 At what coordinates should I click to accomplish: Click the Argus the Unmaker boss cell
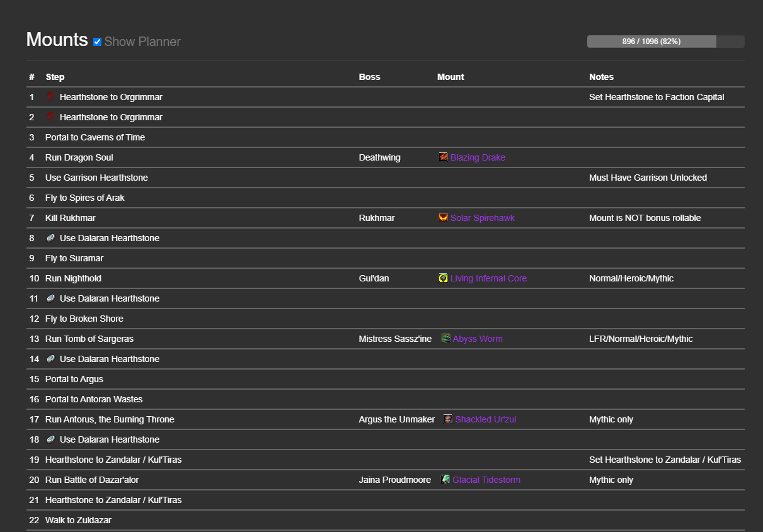[397, 419]
